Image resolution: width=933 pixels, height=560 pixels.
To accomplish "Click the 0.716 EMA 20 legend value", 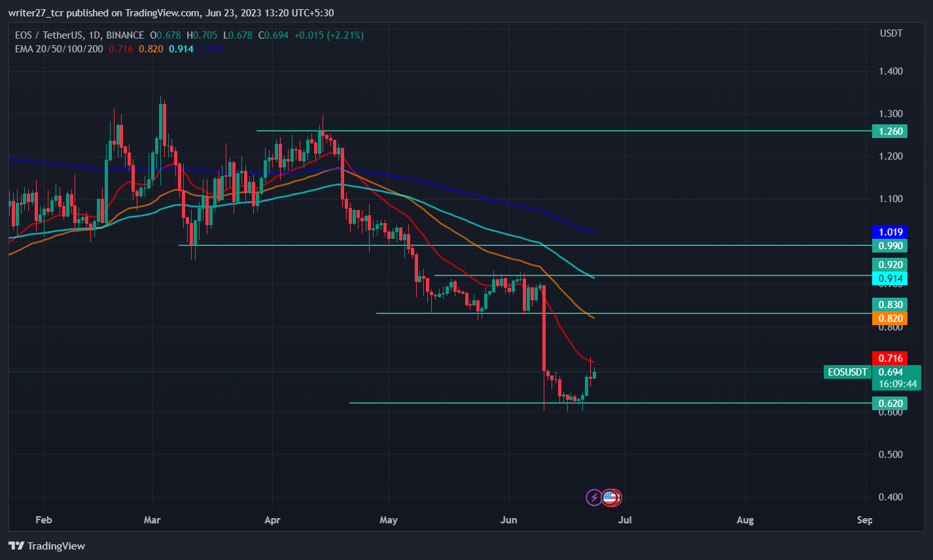I will pos(121,48).
